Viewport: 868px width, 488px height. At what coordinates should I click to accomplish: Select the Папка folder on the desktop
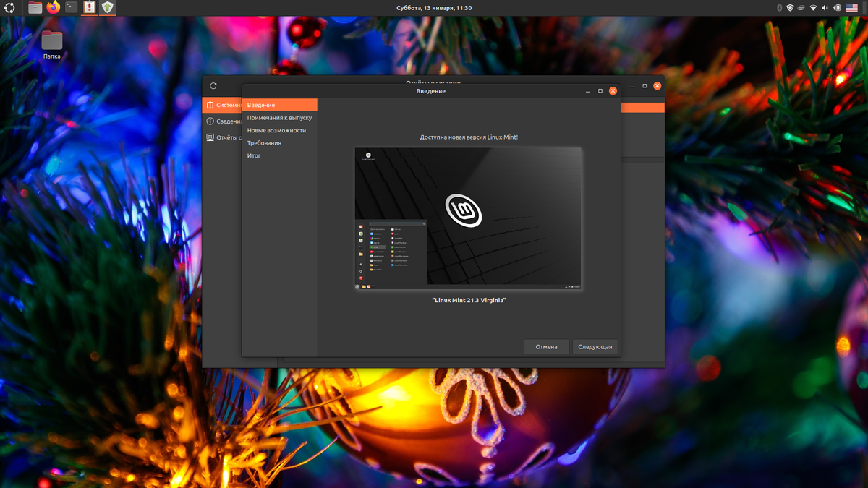52,45
